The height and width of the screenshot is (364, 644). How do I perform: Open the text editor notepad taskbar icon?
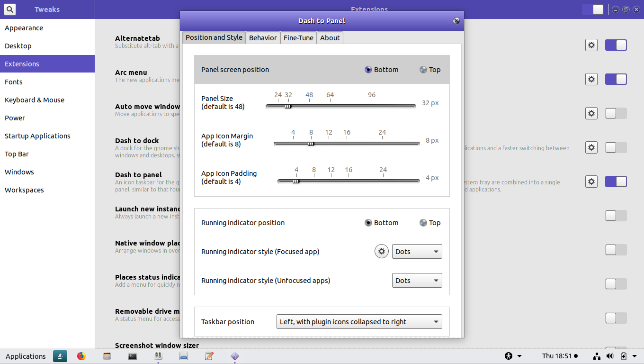(x=209, y=356)
